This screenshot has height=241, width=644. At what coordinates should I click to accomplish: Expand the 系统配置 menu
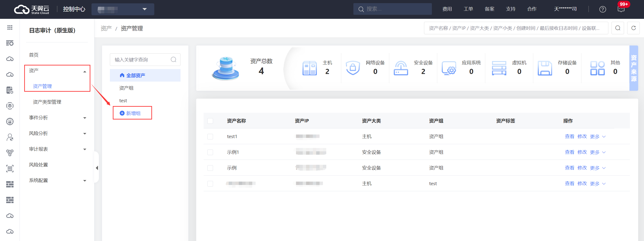pyautogui.click(x=85, y=180)
